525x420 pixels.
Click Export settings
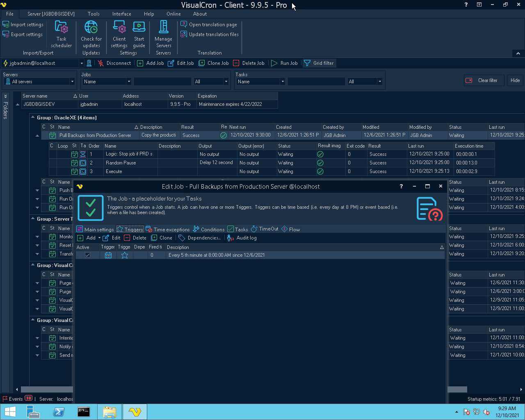tap(23, 34)
